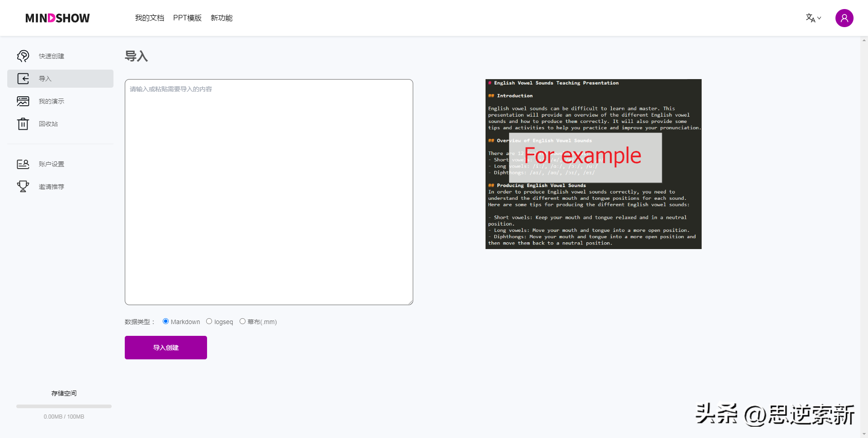Click the recycle bin (回收站) trash icon
The image size is (868, 438).
click(23, 124)
